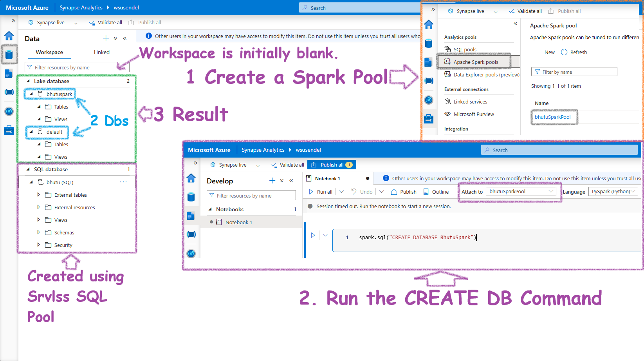Viewport: 644px width, 361px height.
Task: Open the cell run options chevron beside the play icon
Action: click(x=325, y=235)
